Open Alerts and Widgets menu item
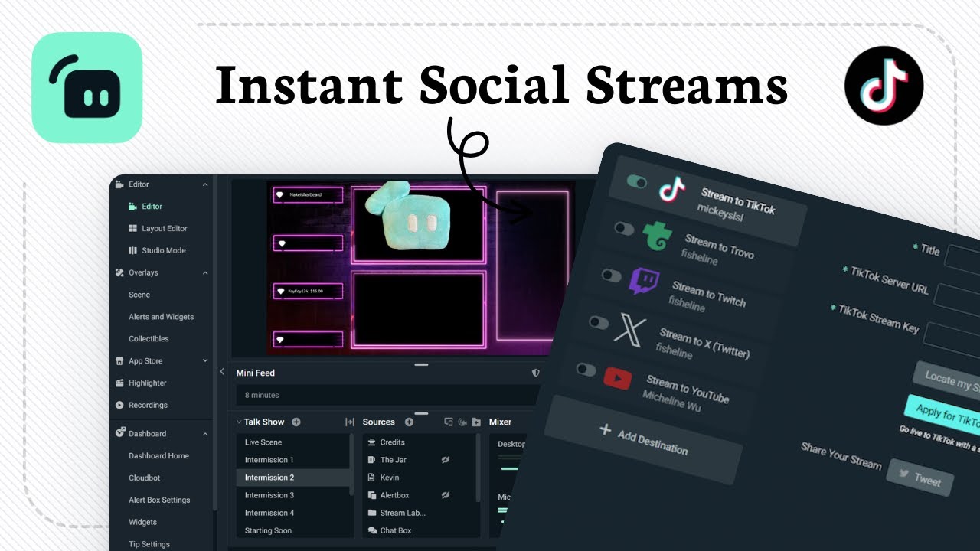This screenshot has height=551, width=980. coord(162,317)
